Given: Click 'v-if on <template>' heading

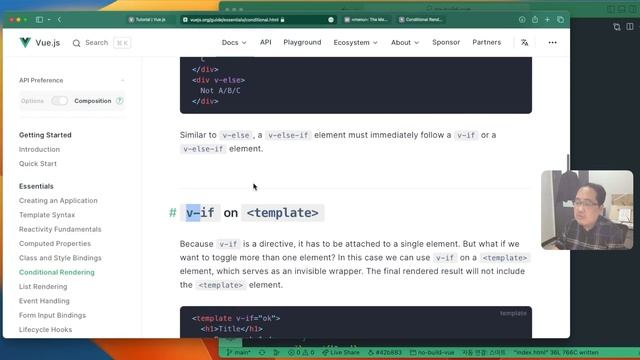Looking at the screenshot, I should [x=252, y=213].
